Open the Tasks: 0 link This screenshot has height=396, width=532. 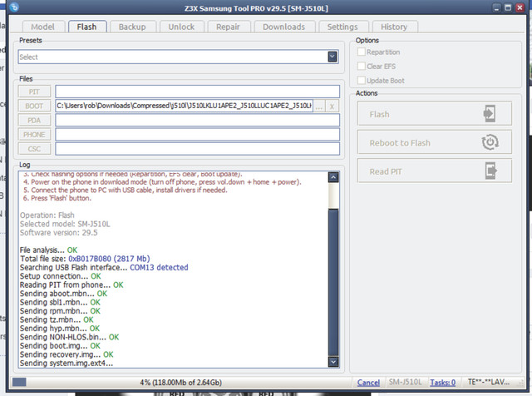[x=443, y=383]
